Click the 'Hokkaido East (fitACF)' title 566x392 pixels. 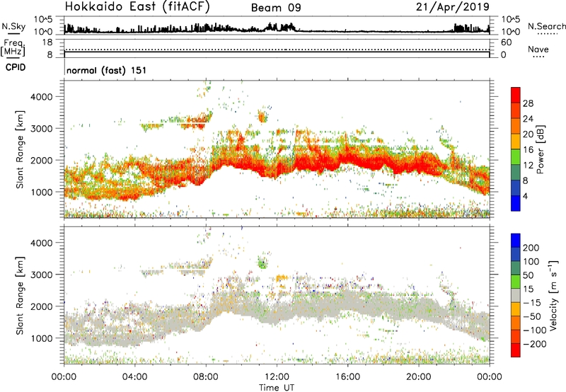pos(137,7)
